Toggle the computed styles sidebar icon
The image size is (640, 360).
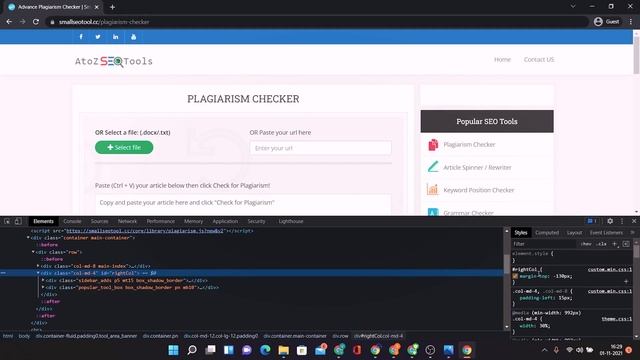coord(626,244)
